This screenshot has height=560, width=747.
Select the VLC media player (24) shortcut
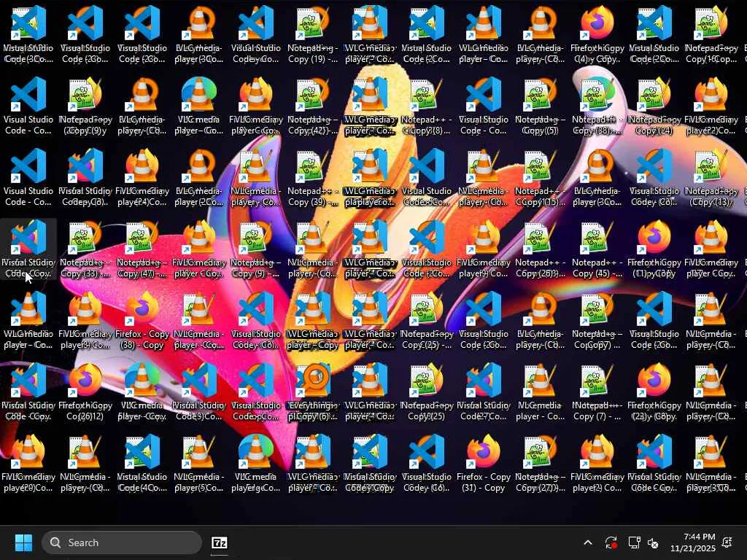point(142,177)
